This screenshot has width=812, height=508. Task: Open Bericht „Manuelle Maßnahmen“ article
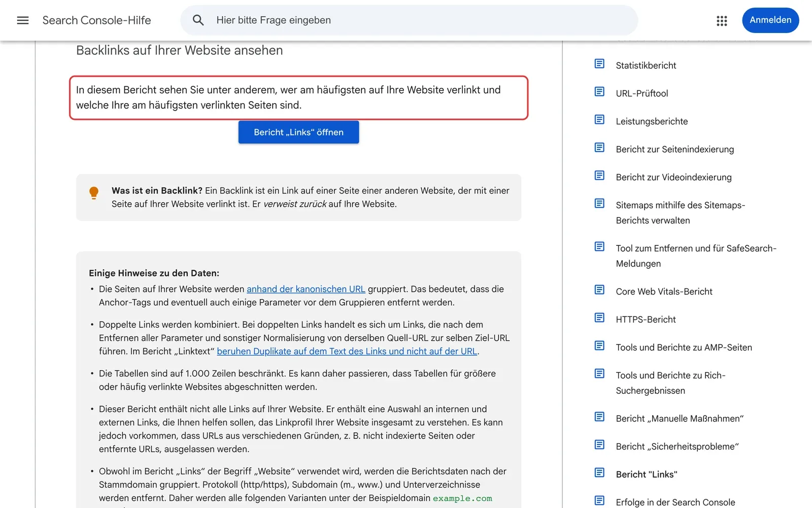680,419
